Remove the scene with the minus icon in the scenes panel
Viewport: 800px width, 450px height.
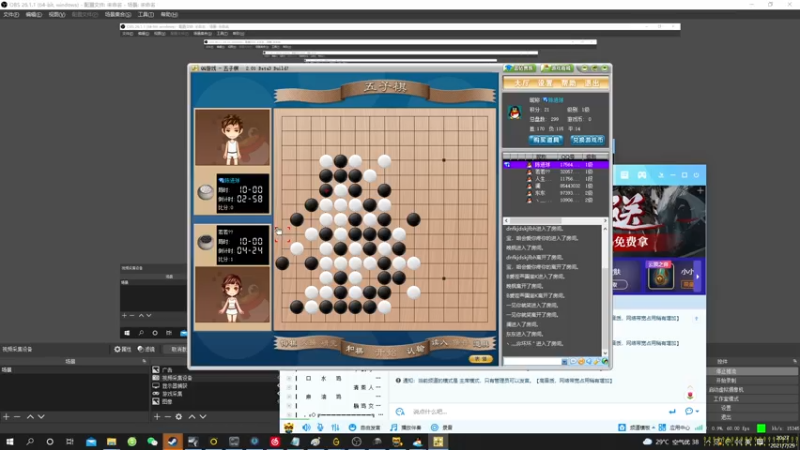coord(17,416)
